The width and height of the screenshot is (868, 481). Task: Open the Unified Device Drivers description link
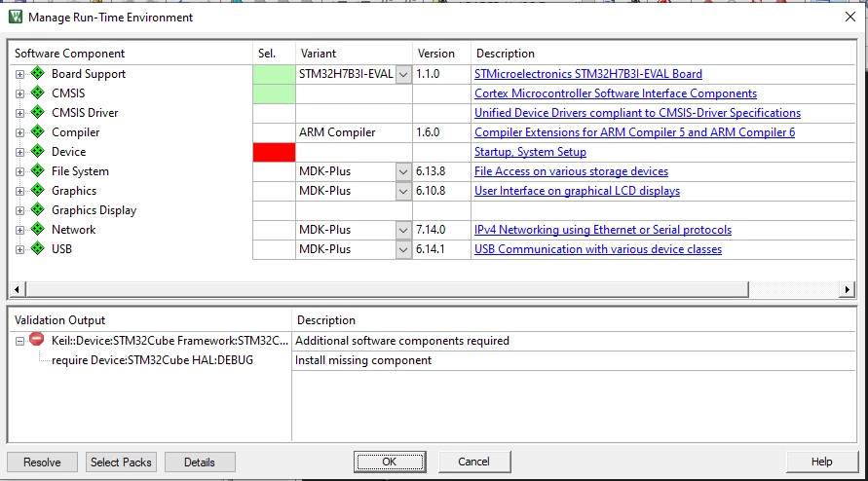tap(637, 112)
